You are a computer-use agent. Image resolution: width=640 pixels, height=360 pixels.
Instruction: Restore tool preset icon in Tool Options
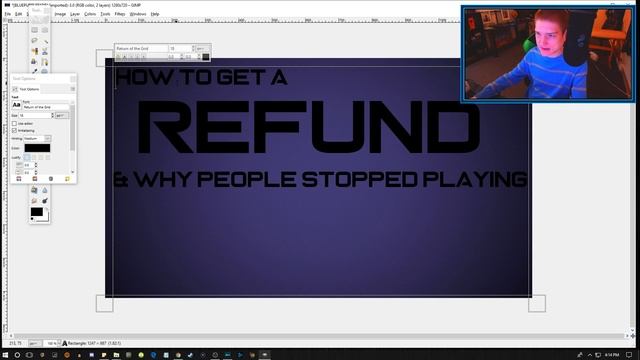coord(35,179)
